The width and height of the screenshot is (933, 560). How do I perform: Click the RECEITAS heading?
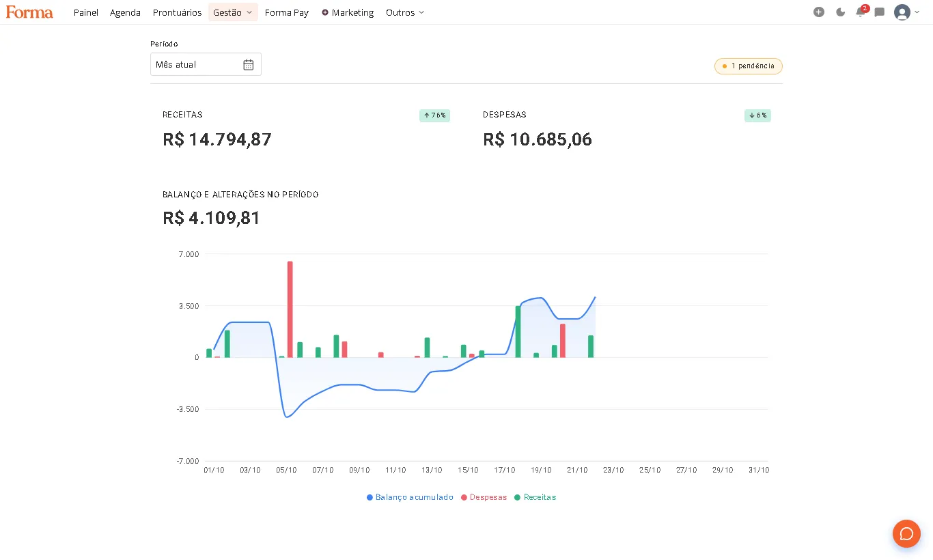[182, 115]
